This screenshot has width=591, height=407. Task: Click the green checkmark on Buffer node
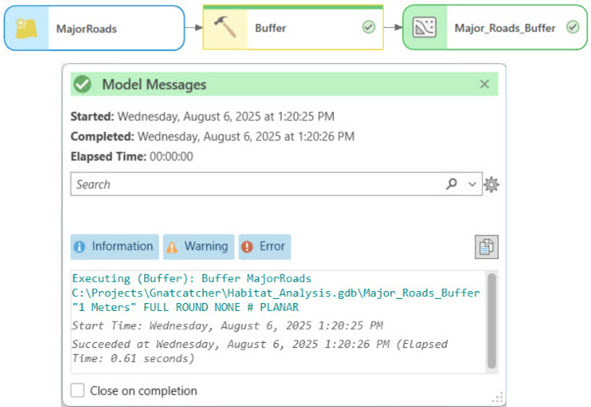click(369, 27)
